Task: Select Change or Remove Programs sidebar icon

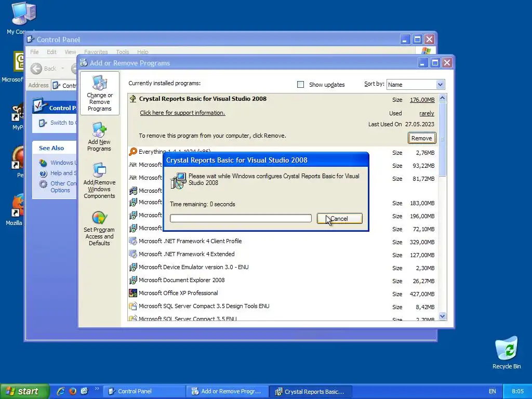Action: pyautogui.click(x=99, y=94)
